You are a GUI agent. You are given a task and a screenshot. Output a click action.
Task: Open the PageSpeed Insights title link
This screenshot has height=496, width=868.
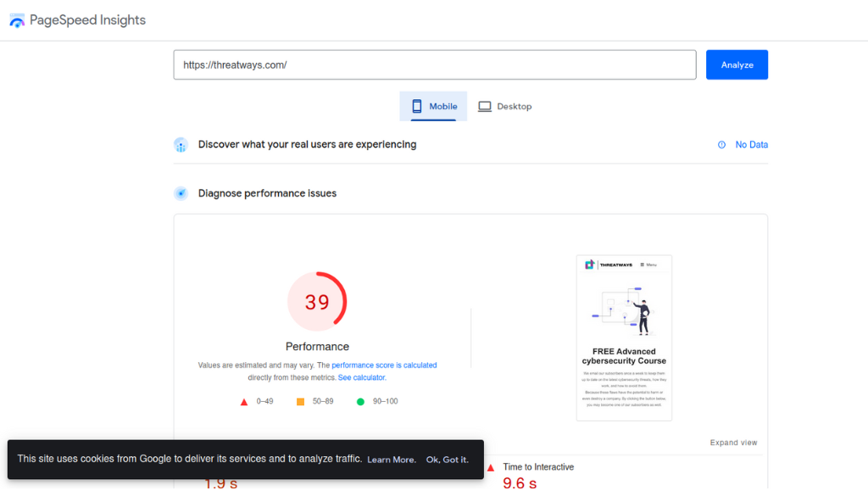[87, 20]
